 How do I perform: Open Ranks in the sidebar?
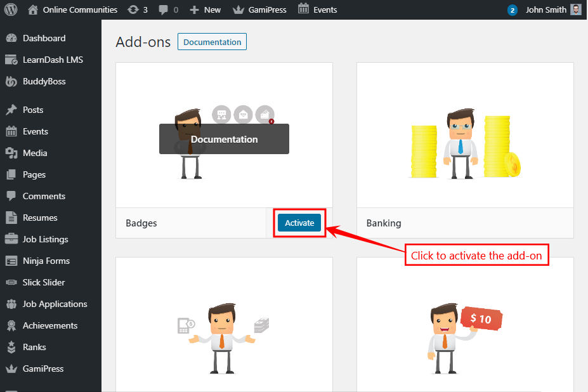(34, 347)
